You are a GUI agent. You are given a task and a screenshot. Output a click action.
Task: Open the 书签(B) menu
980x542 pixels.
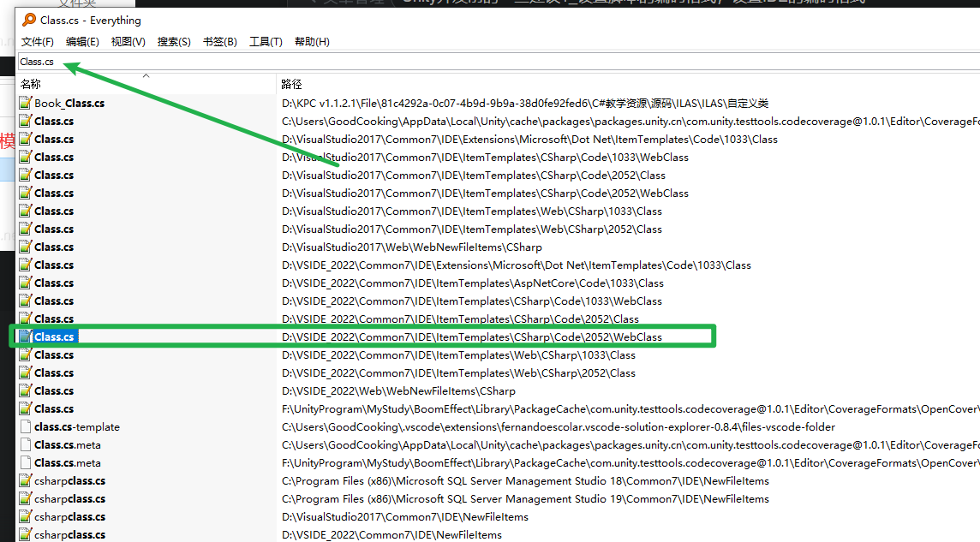tap(220, 42)
